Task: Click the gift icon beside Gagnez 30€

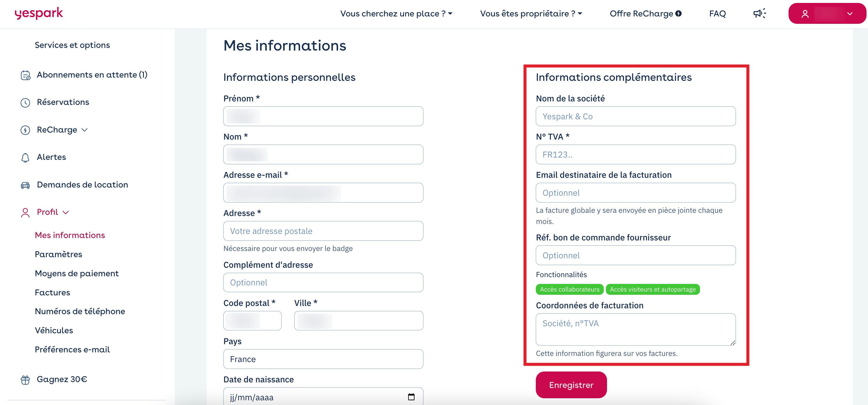Action: (25, 380)
